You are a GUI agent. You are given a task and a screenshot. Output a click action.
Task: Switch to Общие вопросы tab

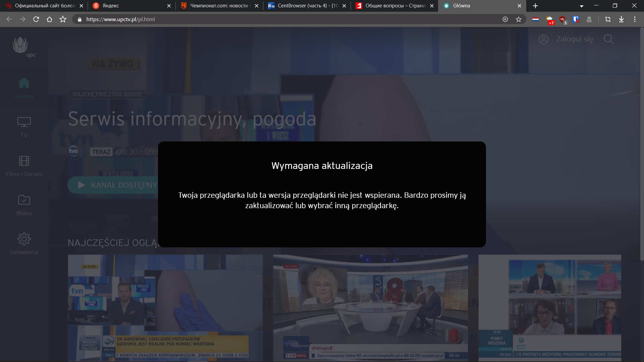(394, 6)
